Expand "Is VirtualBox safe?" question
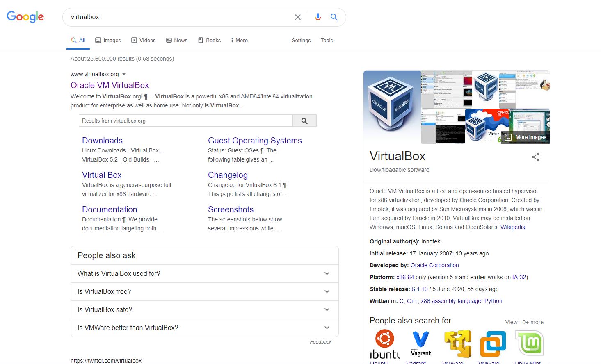Screen dimensions: 601x364 [x=205, y=309]
